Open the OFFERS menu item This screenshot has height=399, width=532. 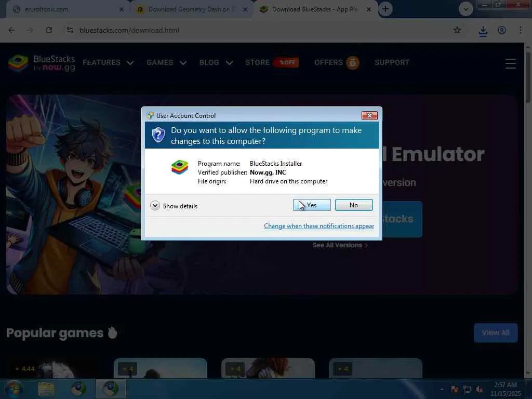point(337,62)
